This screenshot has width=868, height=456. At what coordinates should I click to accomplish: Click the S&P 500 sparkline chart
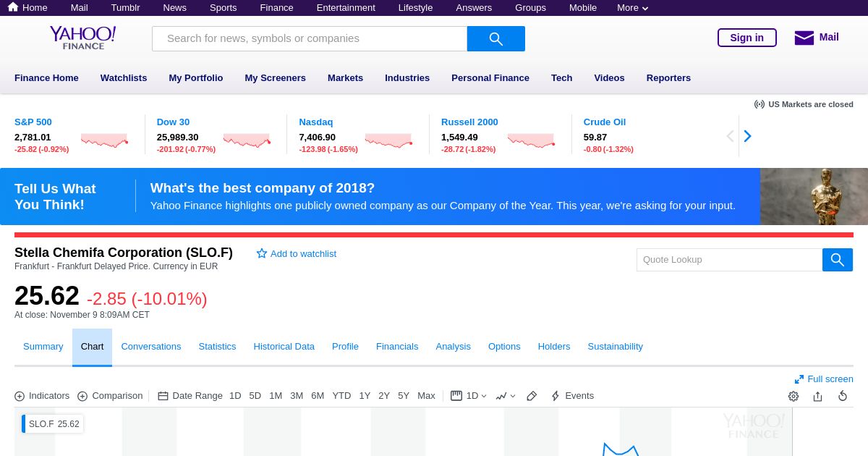105,140
